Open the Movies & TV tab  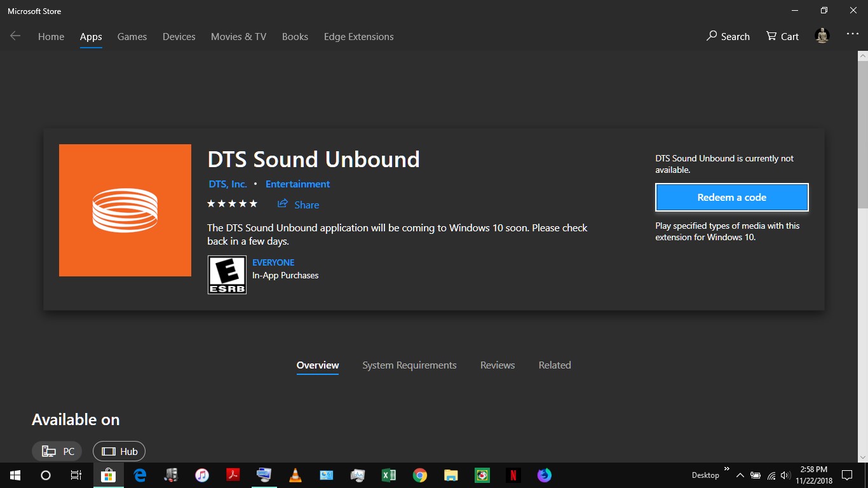click(x=239, y=37)
